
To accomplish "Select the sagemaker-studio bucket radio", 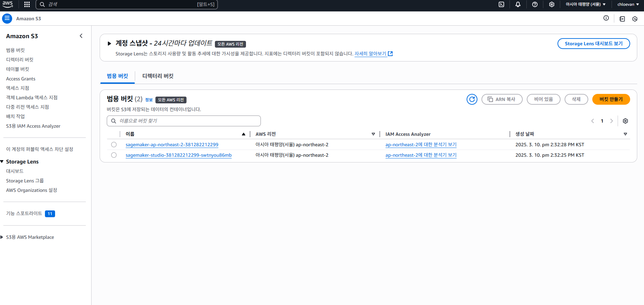I will (114, 155).
